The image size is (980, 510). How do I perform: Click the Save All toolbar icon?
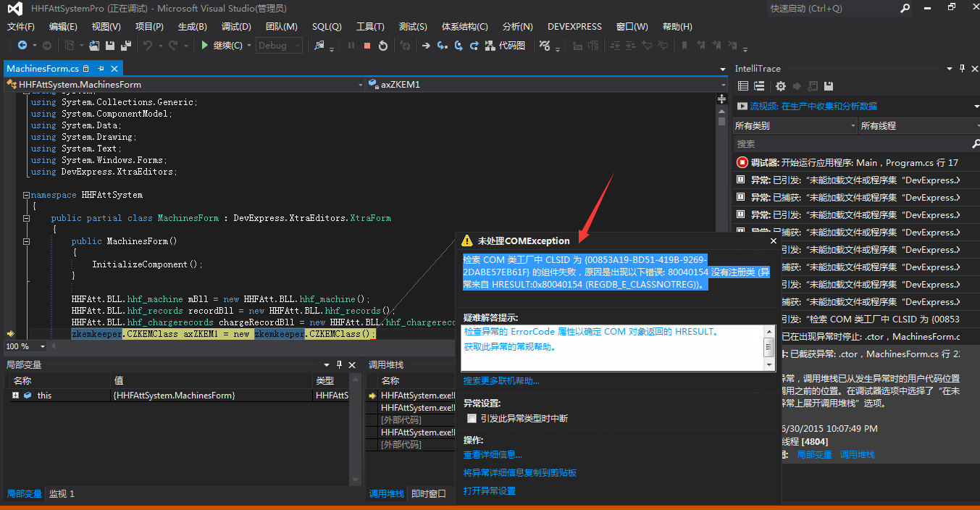pos(125,46)
